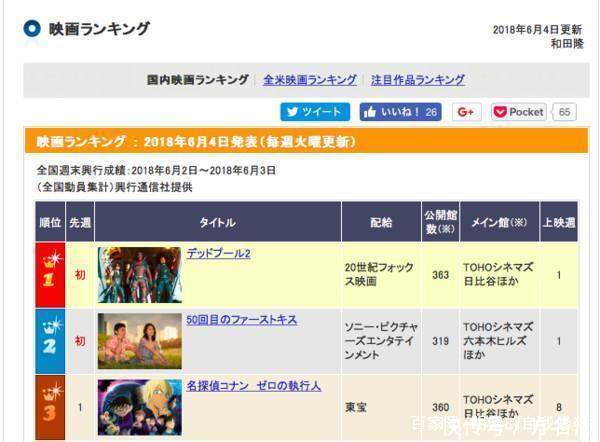The image size is (600, 442).
Task: Click the 先週 column header
Action: pyautogui.click(x=80, y=222)
